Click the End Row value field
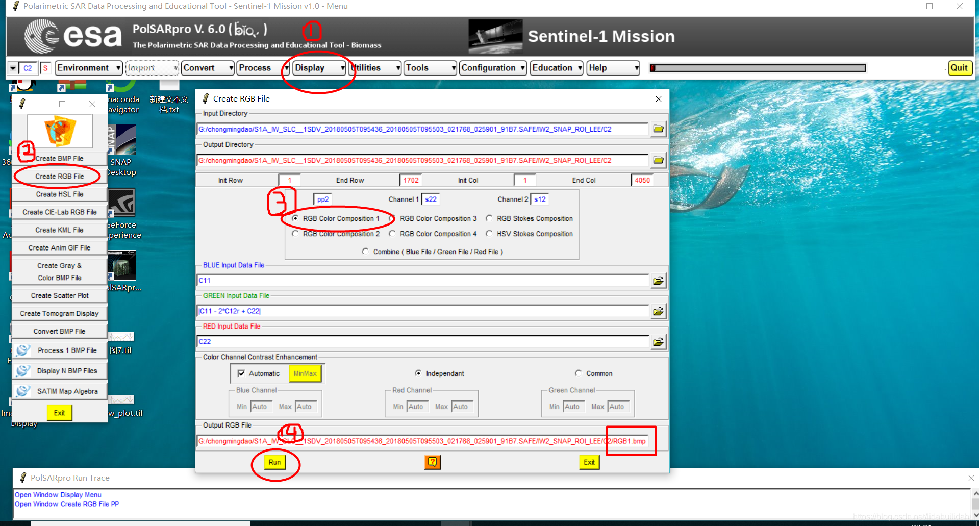Image resolution: width=980 pixels, height=526 pixels. 411,180
